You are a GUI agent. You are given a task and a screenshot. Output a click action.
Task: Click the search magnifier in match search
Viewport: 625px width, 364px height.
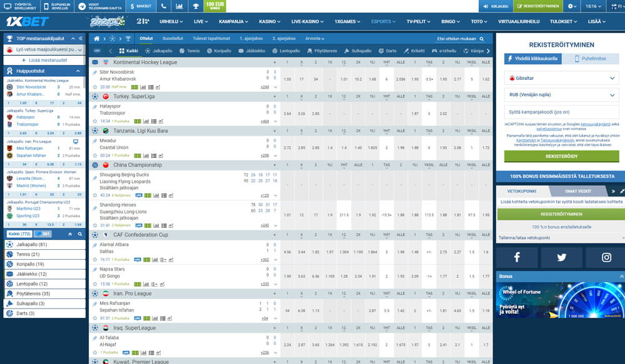481,39
